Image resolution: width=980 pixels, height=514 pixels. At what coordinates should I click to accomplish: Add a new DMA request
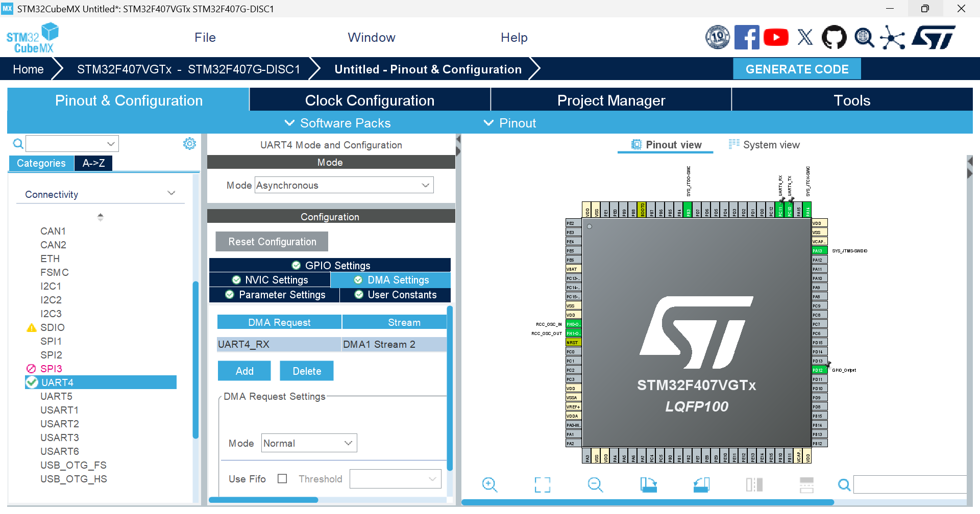coord(244,371)
